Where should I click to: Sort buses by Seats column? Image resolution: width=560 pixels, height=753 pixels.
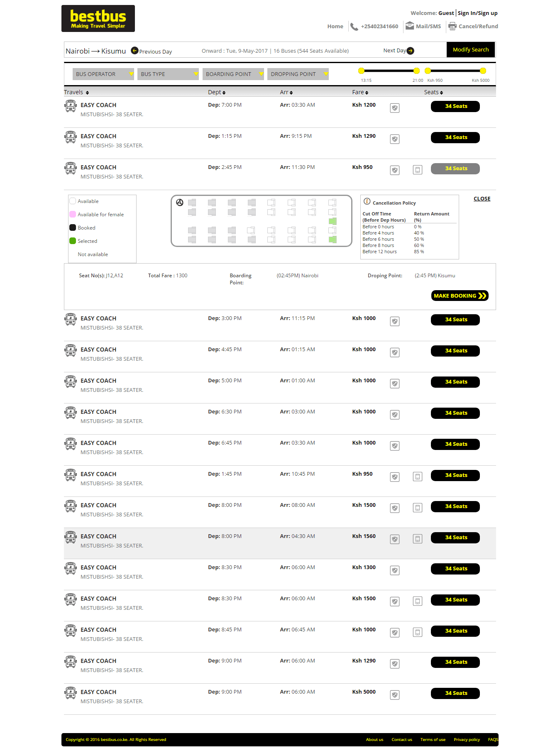tap(433, 92)
